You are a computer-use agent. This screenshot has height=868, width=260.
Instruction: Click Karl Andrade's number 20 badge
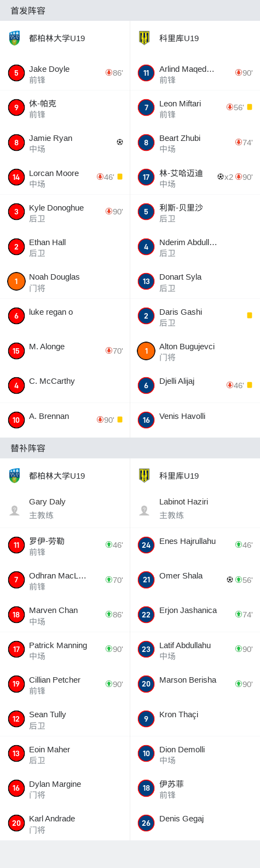coord(16,823)
